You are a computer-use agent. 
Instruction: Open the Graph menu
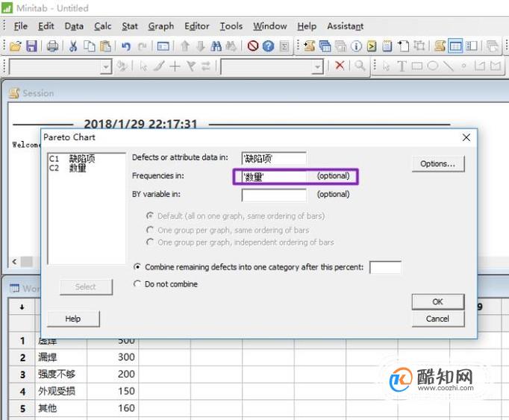[161, 26]
